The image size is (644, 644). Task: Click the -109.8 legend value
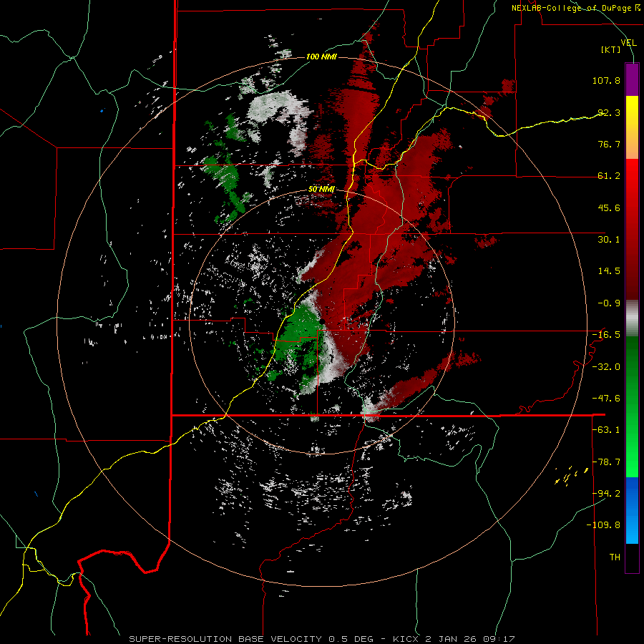[x=603, y=525]
